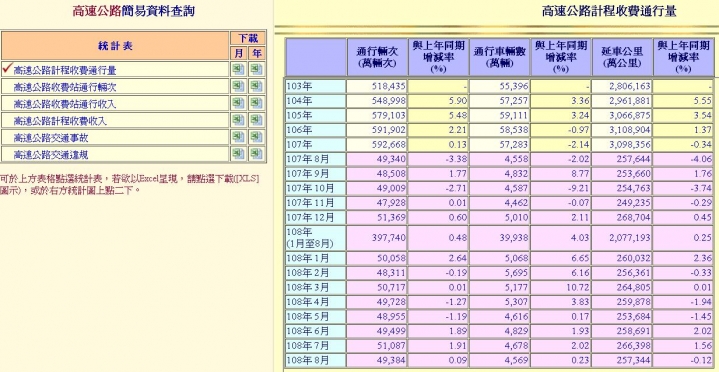
Task: Click the 月 download column header
Action: point(238,53)
